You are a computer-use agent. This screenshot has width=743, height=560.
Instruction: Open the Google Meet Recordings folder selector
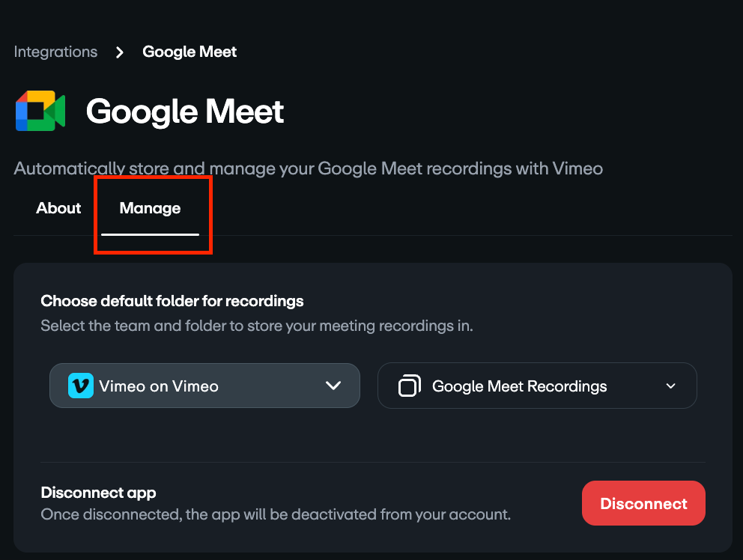click(x=536, y=386)
